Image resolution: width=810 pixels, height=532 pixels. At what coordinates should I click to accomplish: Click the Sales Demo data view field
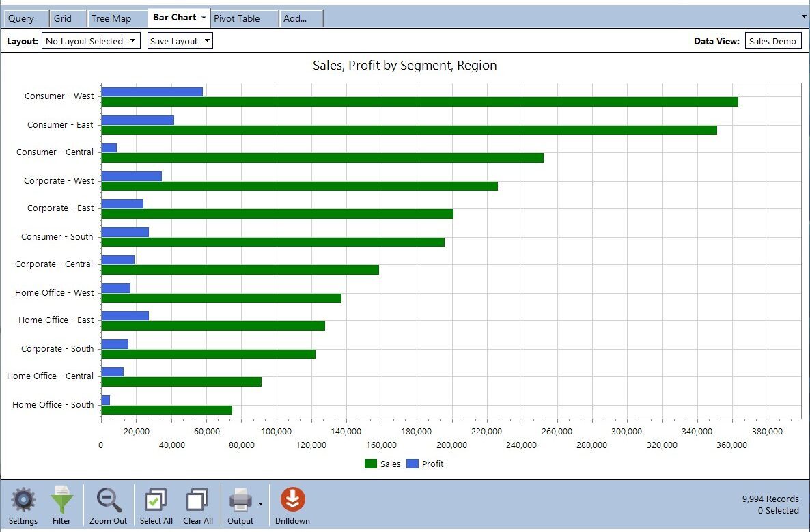772,41
